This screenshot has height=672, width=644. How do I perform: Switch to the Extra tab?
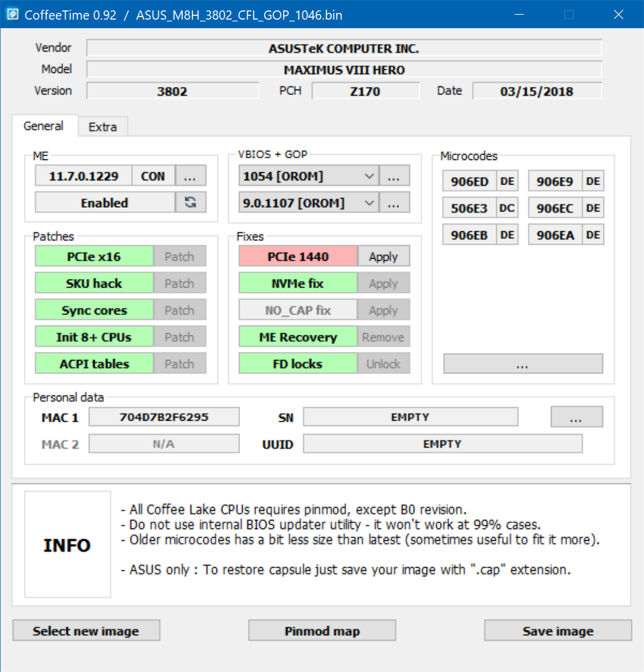pyautogui.click(x=103, y=127)
